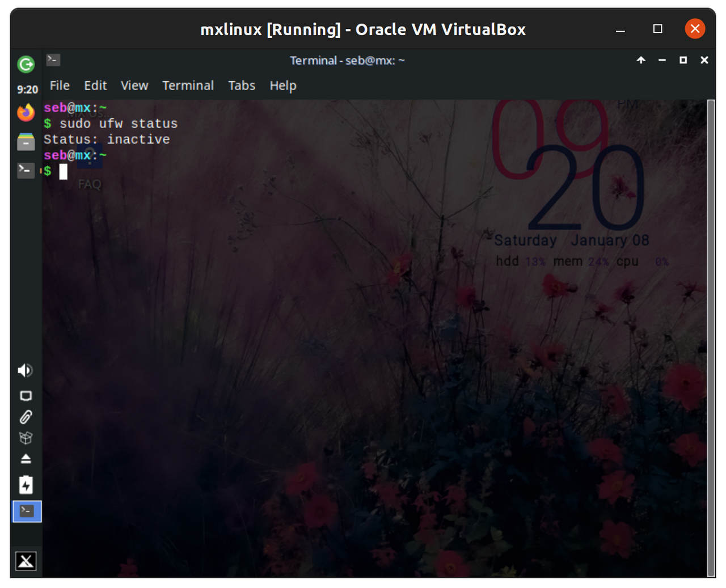Click the green logout icon in panel

(x=26, y=65)
